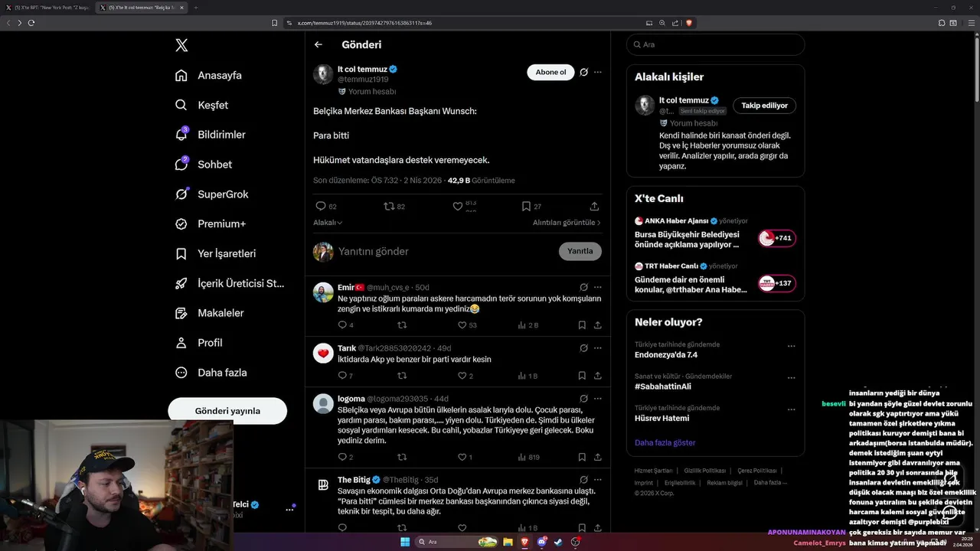Share logoma's reply

[597, 457]
